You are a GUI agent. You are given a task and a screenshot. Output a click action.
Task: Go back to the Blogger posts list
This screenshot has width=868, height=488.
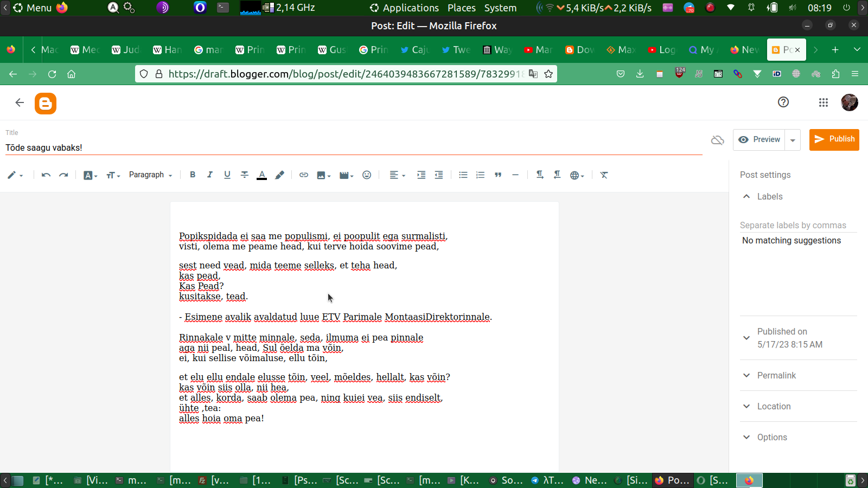tap(20, 102)
